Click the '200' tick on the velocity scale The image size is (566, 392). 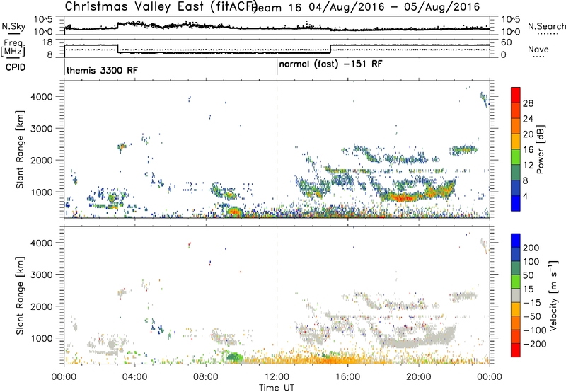(531, 248)
